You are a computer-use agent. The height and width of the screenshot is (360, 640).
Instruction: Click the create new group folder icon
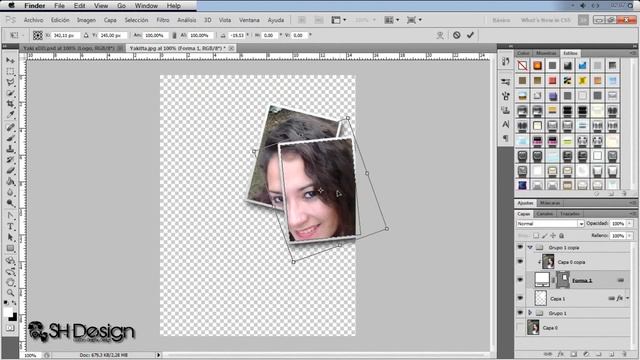click(x=598, y=354)
